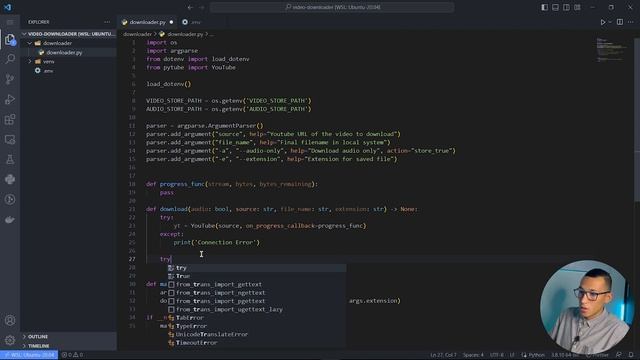Open Customize Layout icon

578,7
